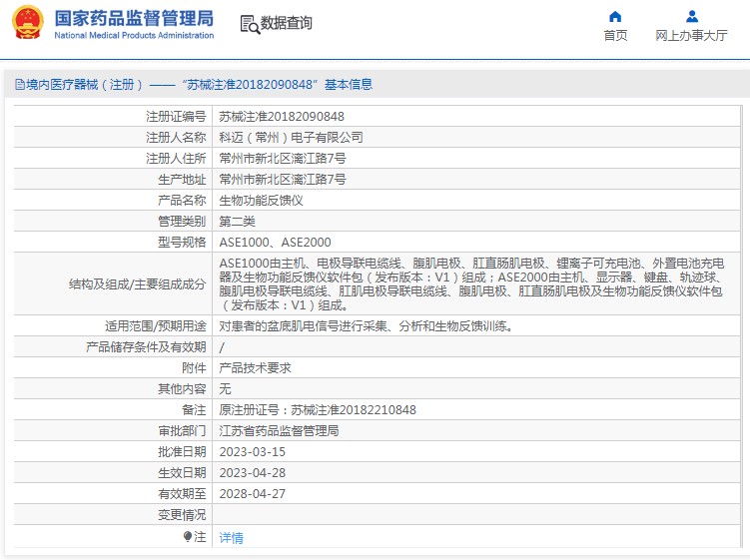This screenshot has height=560, width=750.
Task: Click the product name 生物功能反馈仪
Action: tap(261, 201)
